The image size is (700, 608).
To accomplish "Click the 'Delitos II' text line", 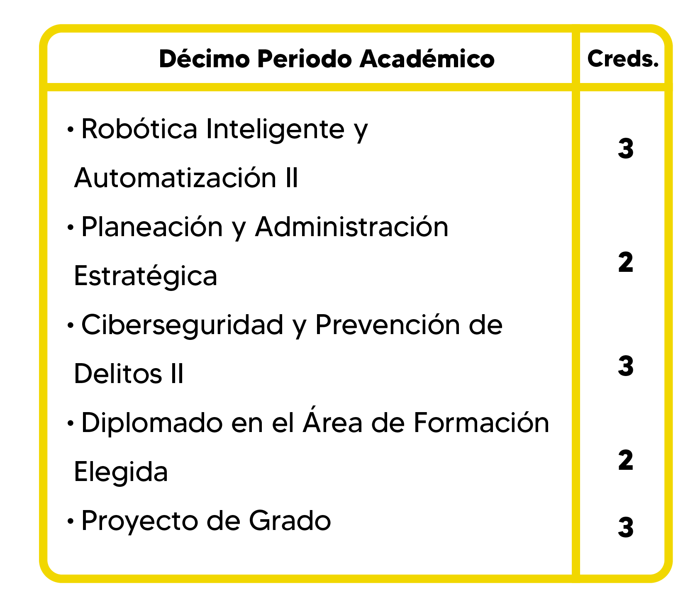I will (x=129, y=374).
